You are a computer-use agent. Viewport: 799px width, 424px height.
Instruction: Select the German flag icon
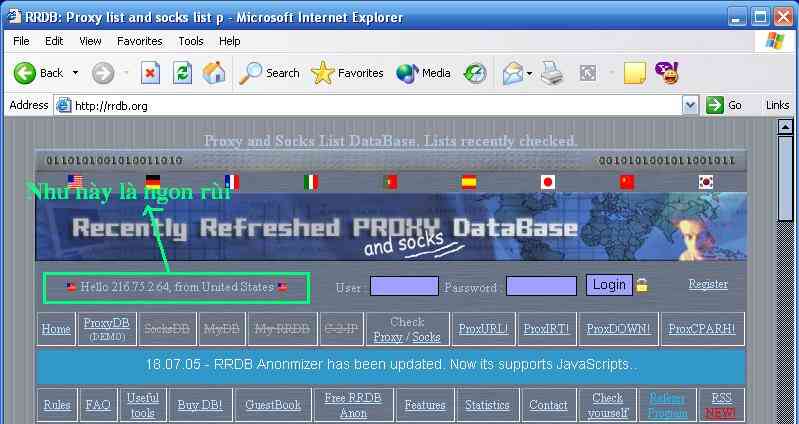tap(153, 181)
